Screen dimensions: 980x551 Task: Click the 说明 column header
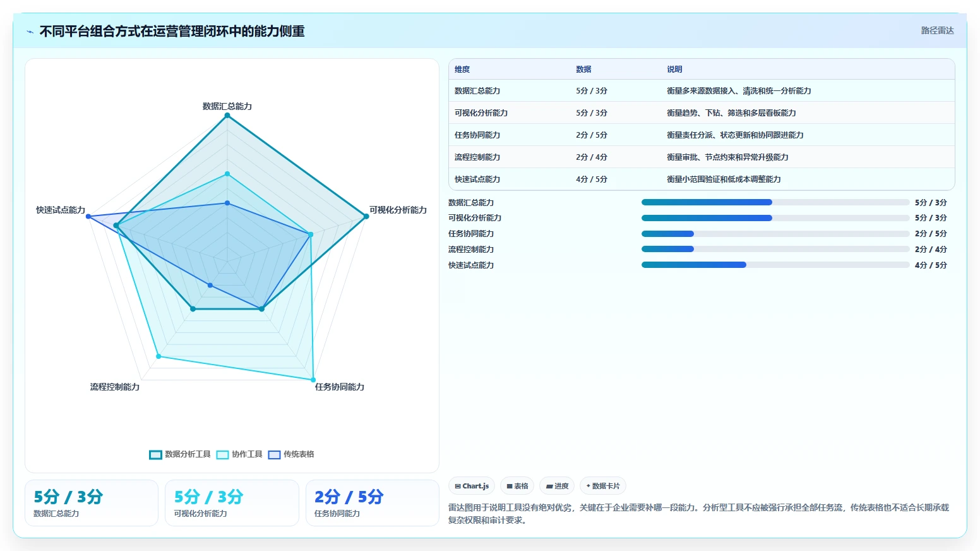pos(674,70)
